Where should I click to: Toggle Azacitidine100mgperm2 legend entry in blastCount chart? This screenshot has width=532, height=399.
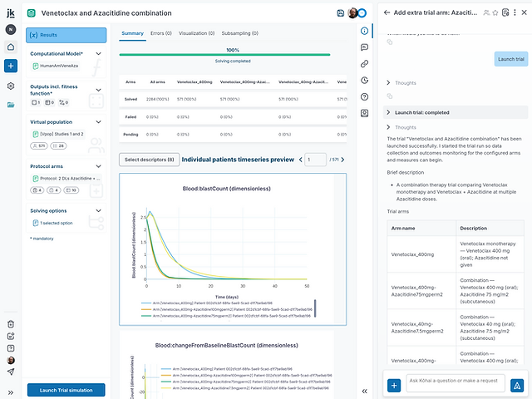[227, 309]
